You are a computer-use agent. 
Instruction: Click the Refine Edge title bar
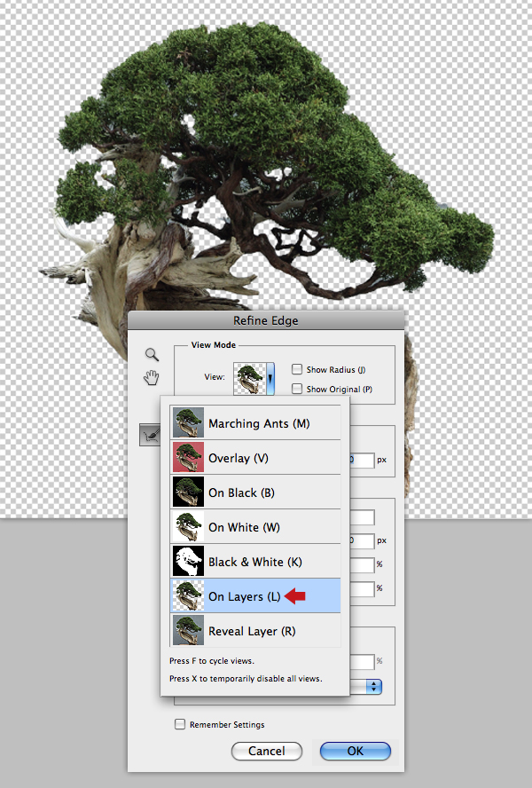tap(266, 320)
